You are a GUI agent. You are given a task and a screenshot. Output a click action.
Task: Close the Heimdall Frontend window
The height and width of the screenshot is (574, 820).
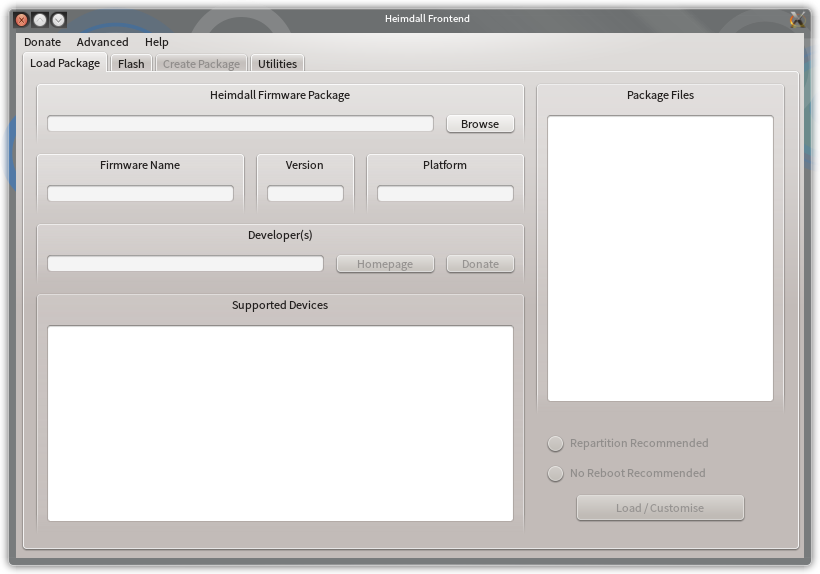tap(21, 20)
